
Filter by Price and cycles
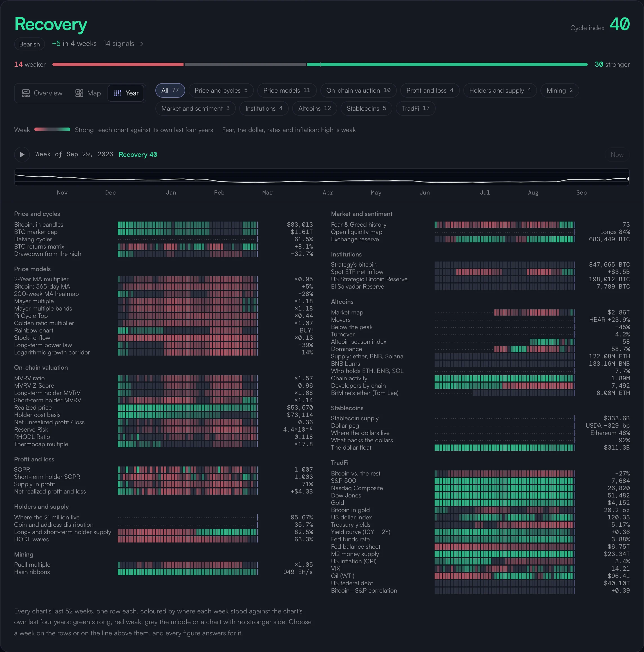pyautogui.click(x=221, y=90)
